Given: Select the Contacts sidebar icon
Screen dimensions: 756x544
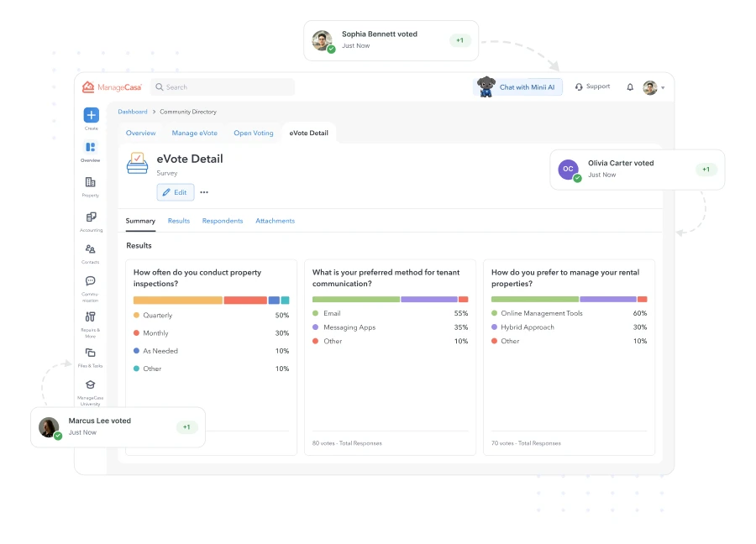Looking at the screenshot, I should (x=90, y=249).
